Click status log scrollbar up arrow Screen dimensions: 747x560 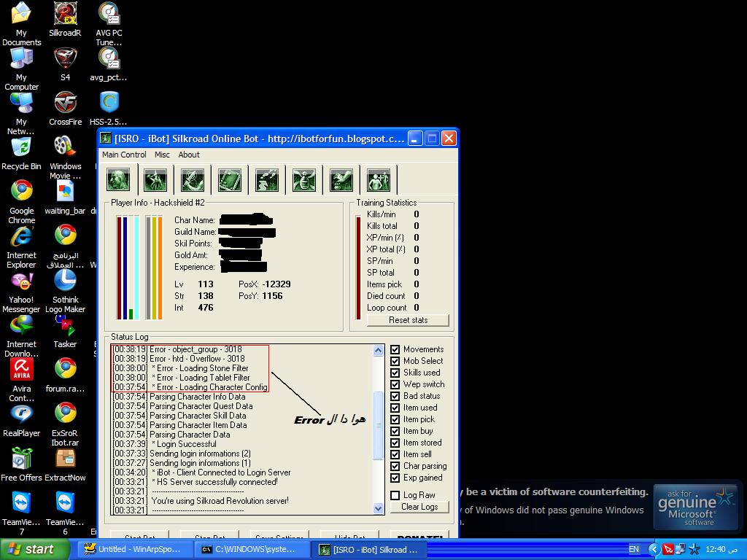coord(379,351)
